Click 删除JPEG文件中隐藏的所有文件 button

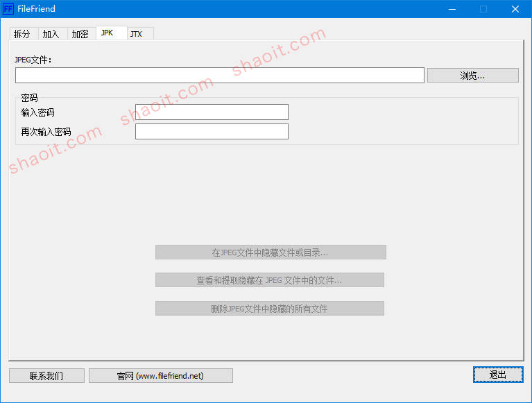click(270, 309)
